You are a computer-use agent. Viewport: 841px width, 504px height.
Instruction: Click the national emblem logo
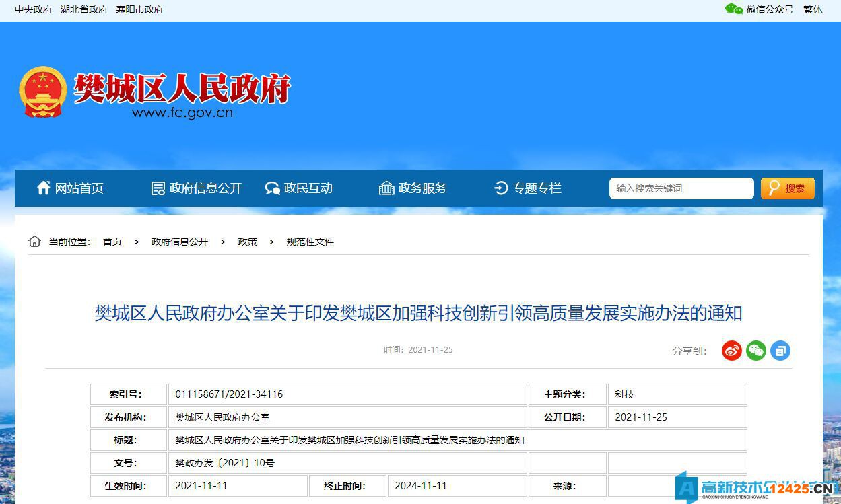(x=43, y=92)
